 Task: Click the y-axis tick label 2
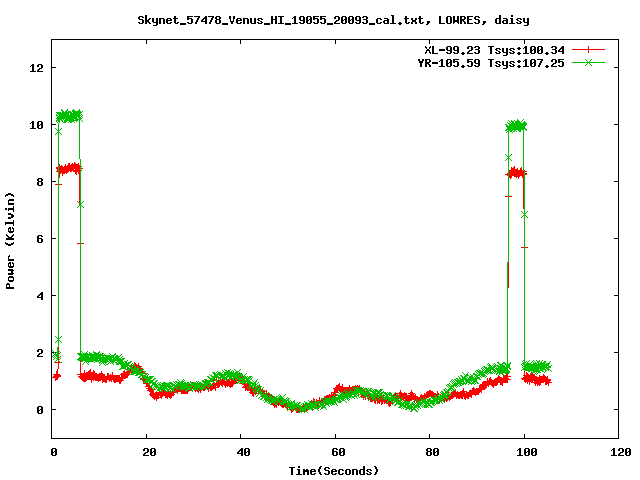(40, 353)
